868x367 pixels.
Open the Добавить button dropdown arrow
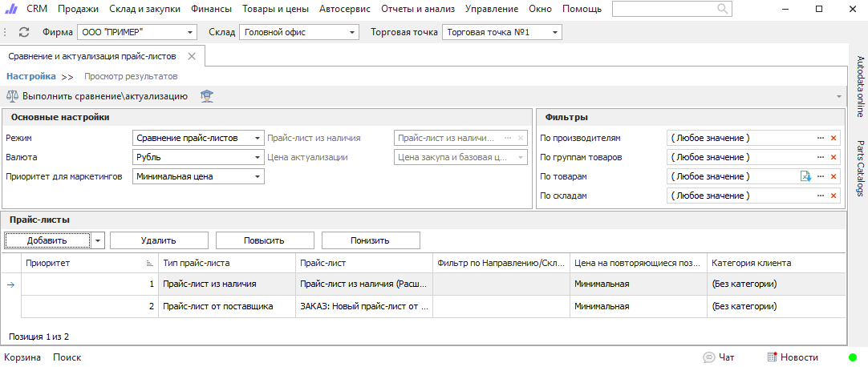[x=98, y=240]
